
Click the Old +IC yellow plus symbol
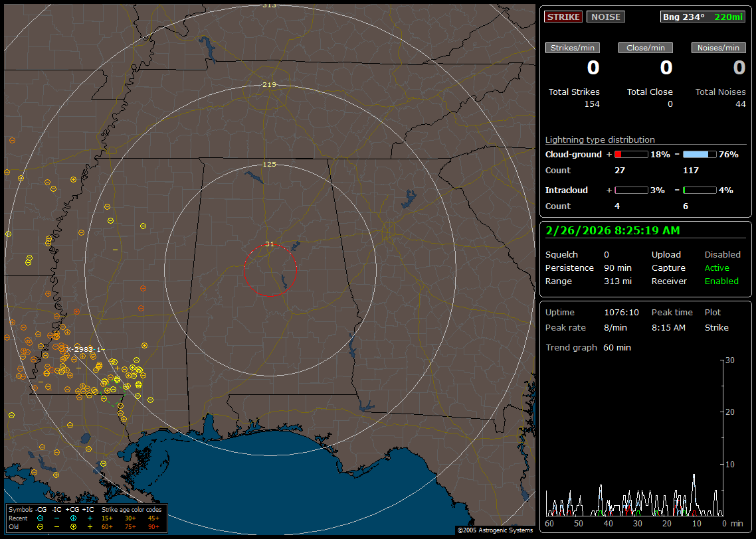click(90, 526)
